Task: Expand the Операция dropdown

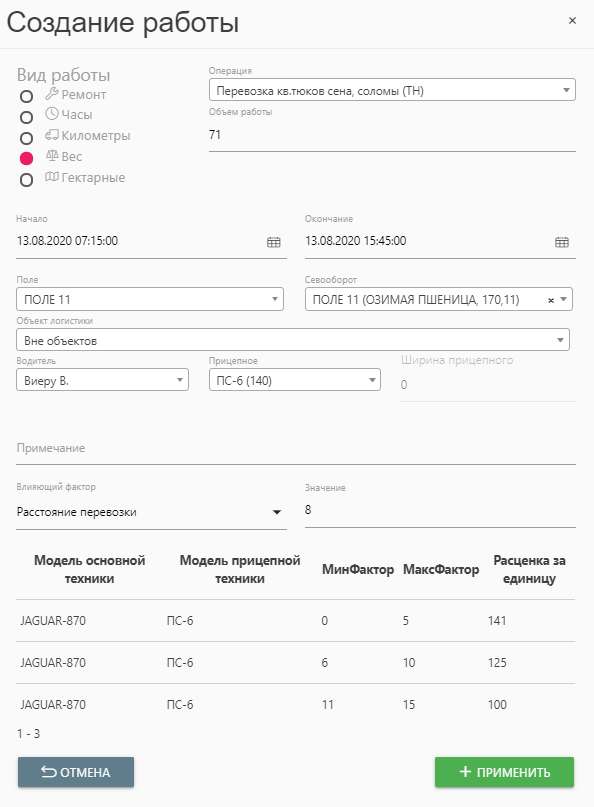Action: pyautogui.click(x=392, y=90)
